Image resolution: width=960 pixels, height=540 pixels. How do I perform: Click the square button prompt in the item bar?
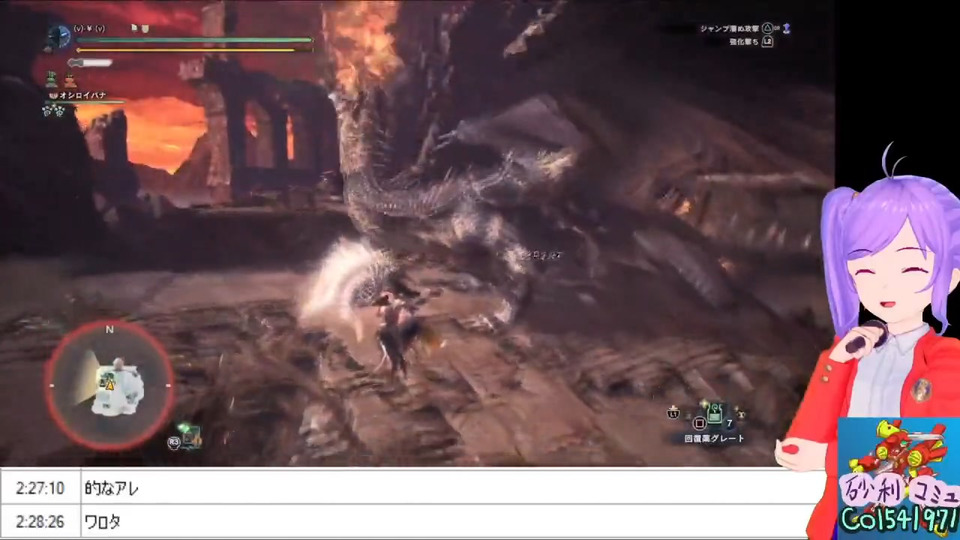tap(699, 423)
